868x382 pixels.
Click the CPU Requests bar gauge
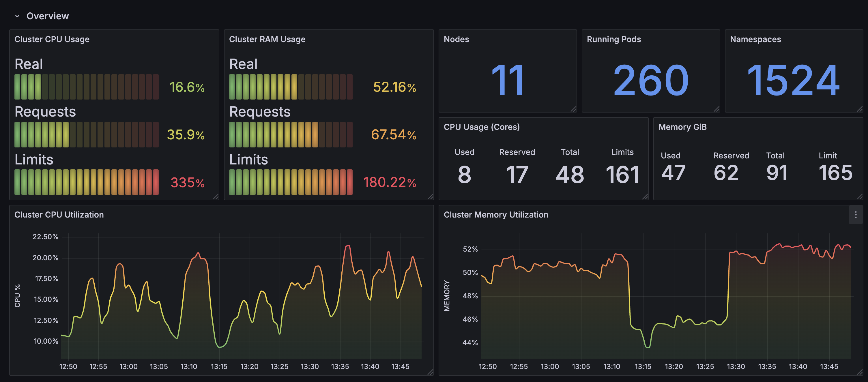[x=86, y=134]
